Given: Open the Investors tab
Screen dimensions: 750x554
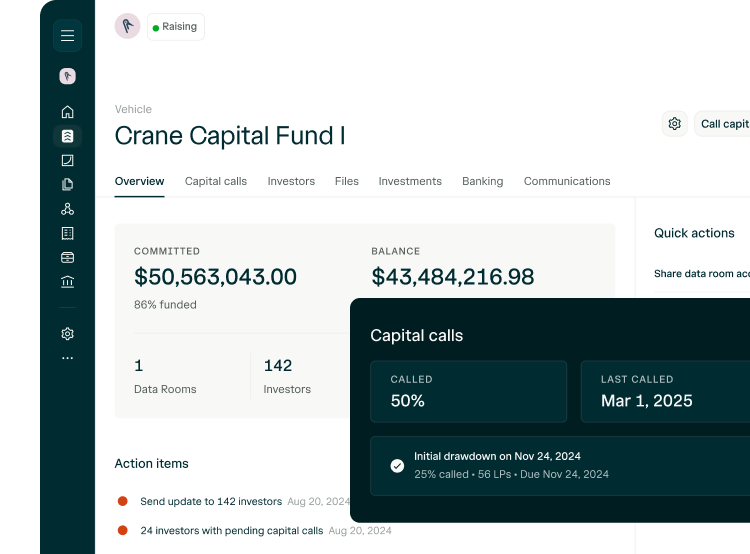Looking at the screenshot, I should click(291, 181).
